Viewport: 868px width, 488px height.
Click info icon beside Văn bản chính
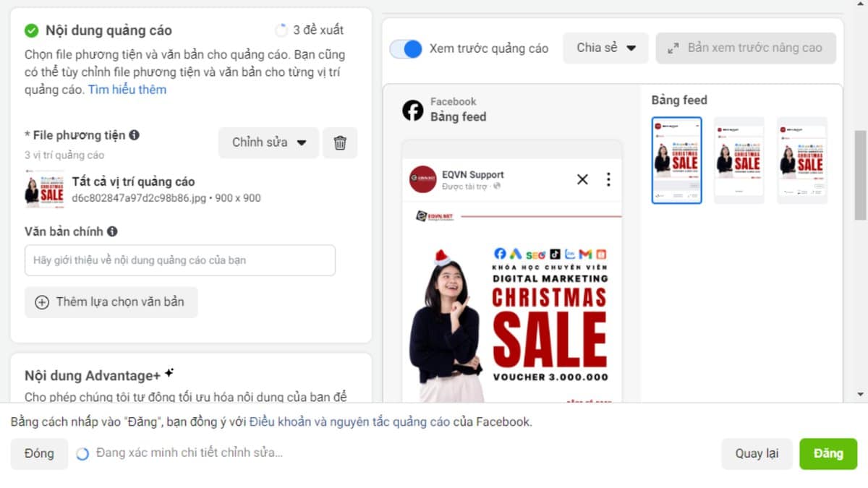point(112,232)
